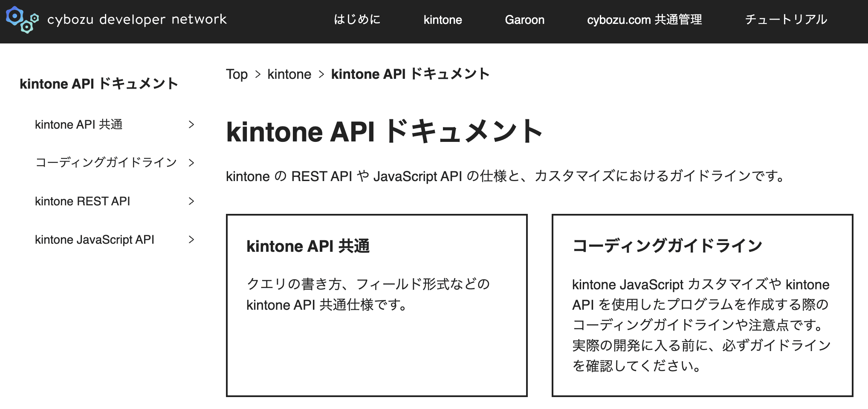Screen dimensions: 868x409
Task: Open the はじめに menu in header
Action: pyautogui.click(x=357, y=20)
